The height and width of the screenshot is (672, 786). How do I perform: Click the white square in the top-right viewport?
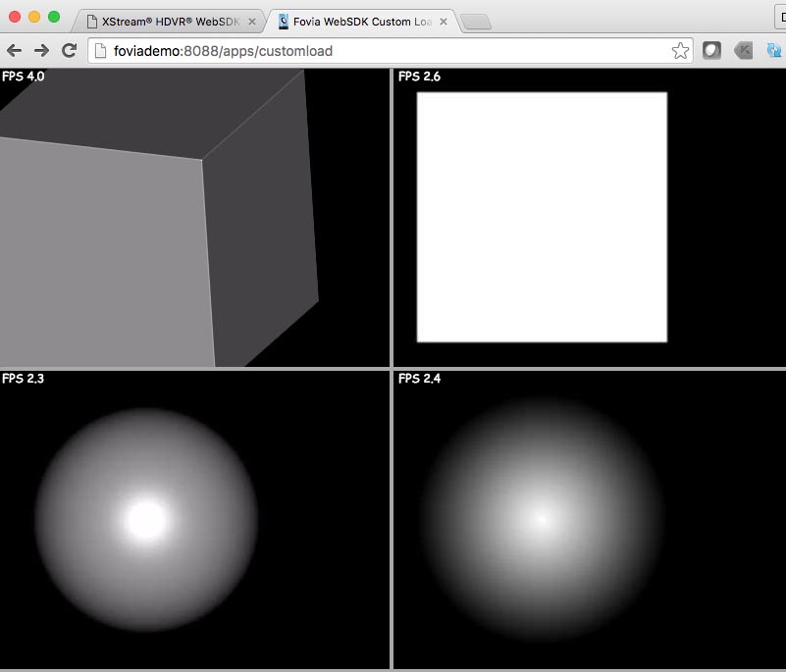tap(542, 217)
